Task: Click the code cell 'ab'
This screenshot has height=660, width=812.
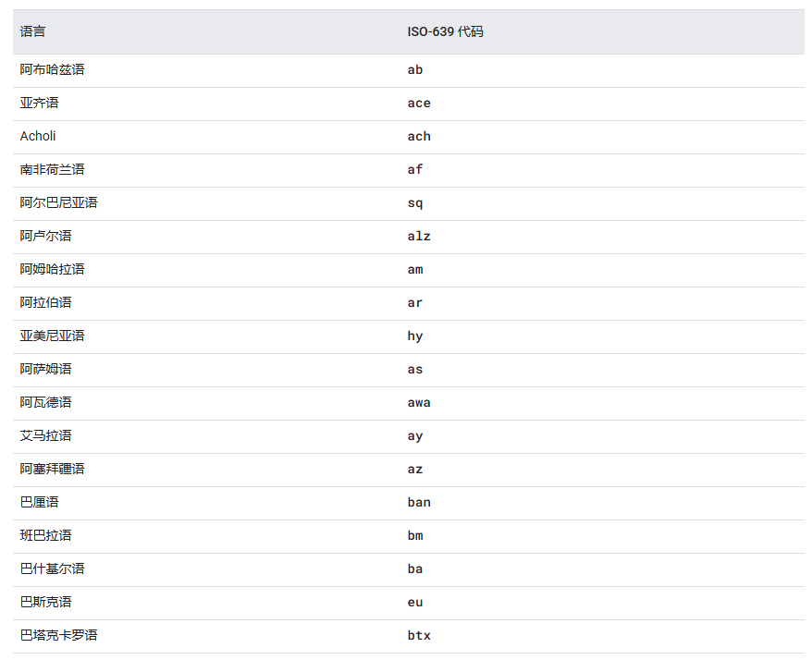Action: point(415,69)
